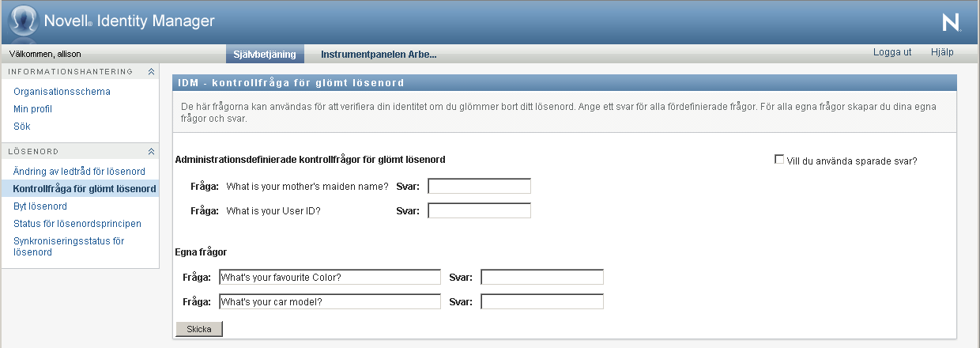The image size is (980, 348).
Task: Click the Novell N logo icon
Action: [951, 23]
